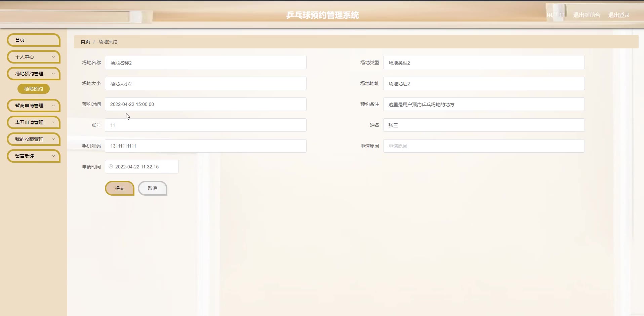Screen dimensions: 644x316
Task: Collapse the 场地预约管理 menu chevron
Action: 53,74
